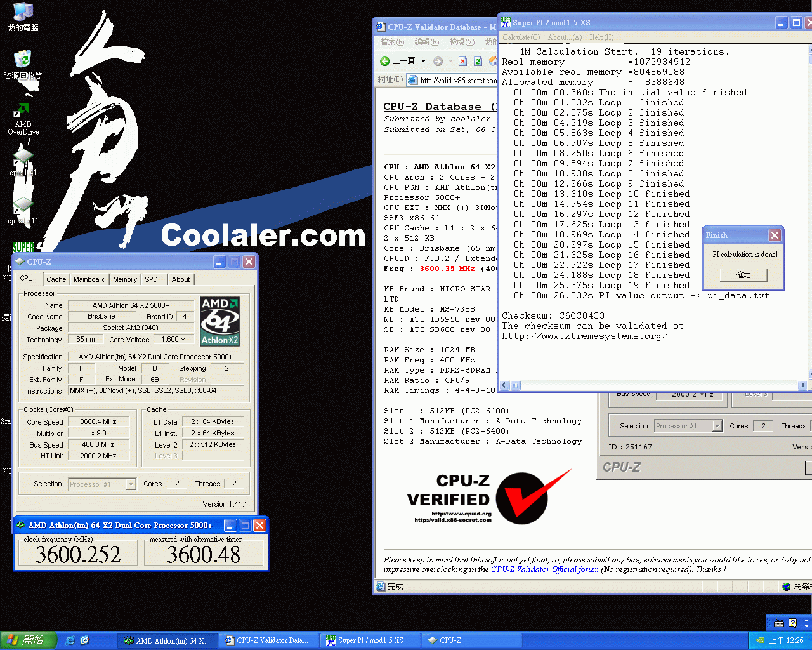
Task: Click the ID : 251167 text
Action: (630, 447)
